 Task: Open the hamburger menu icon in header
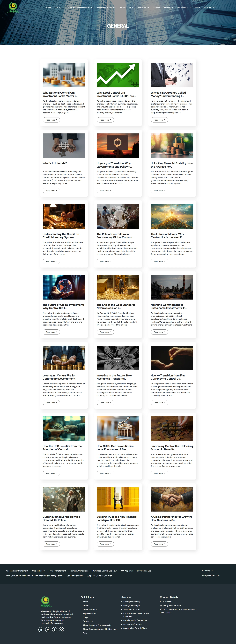[224, 8]
